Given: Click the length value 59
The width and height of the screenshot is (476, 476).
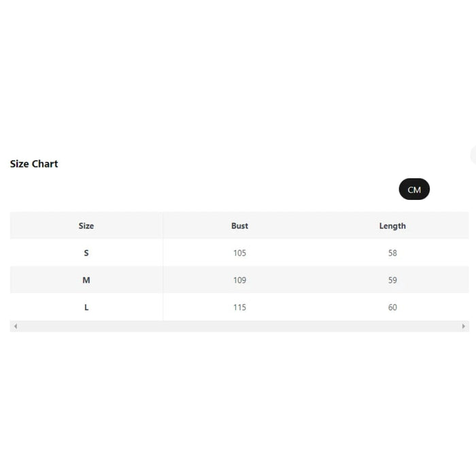Looking at the screenshot, I should click(x=392, y=280).
